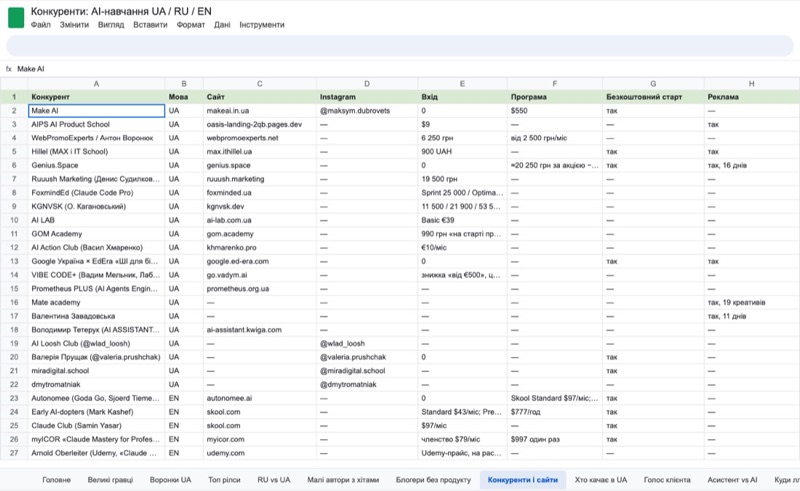800x491 pixels.
Task: Select column F header
Action: pos(555,84)
